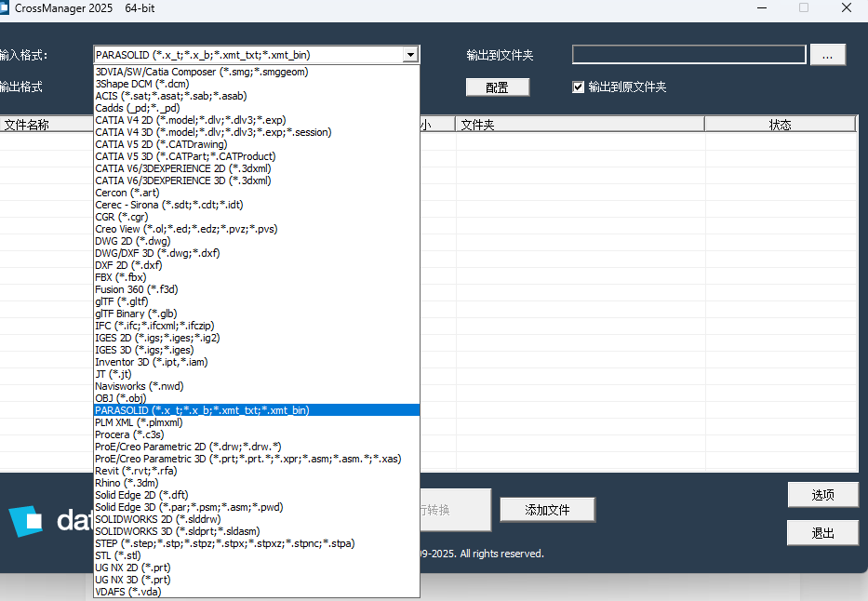
Task: Click the 配置 configure button
Action: pyautogui.click(x=497, y=87)
